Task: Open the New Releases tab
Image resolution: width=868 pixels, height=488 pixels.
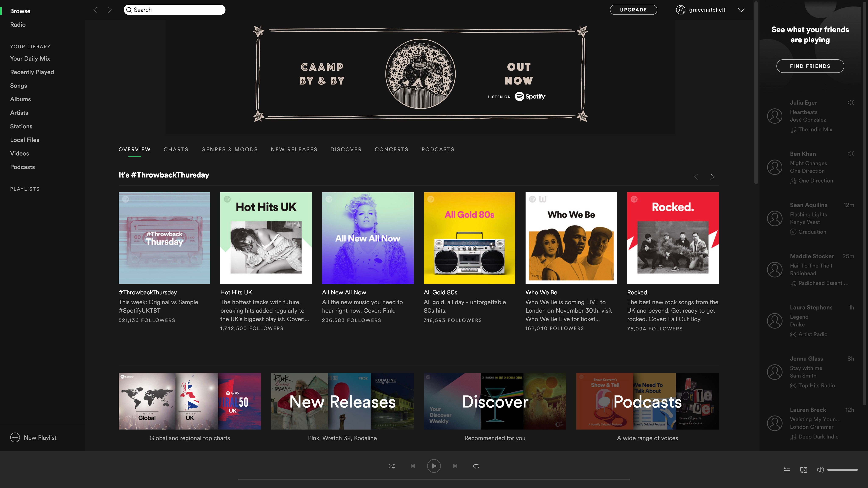Action: (x=294, y=149)
